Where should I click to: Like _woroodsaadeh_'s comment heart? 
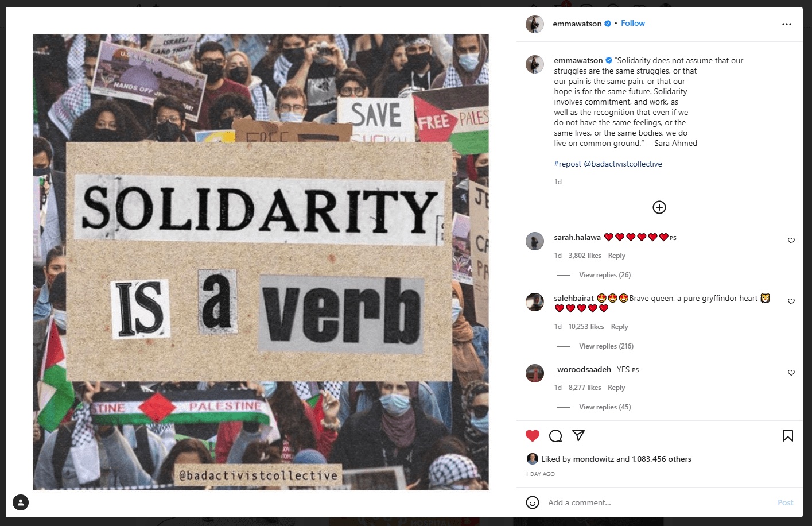point(791,373)
